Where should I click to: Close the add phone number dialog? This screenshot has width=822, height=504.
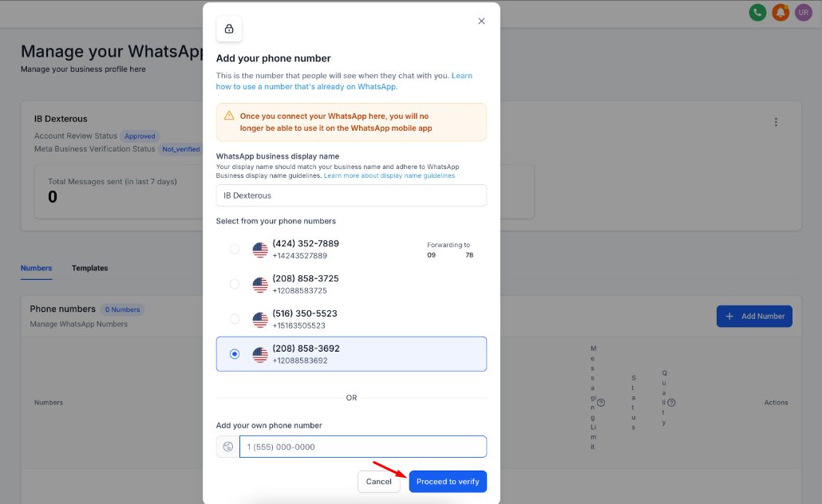(x=481, y=22)
